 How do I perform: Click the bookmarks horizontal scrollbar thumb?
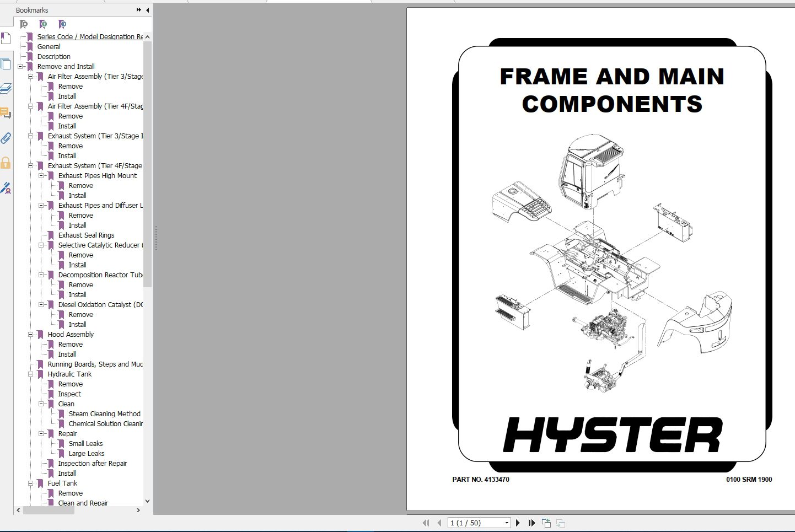(49, 510)
